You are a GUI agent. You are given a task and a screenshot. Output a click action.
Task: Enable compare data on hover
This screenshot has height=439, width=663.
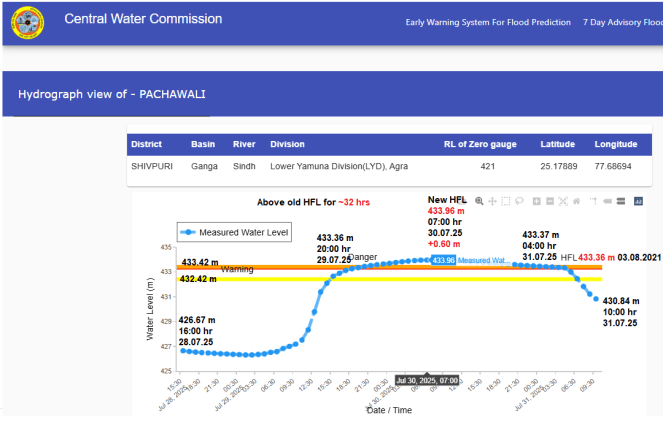pyautogui.click(x=620, y=201)
